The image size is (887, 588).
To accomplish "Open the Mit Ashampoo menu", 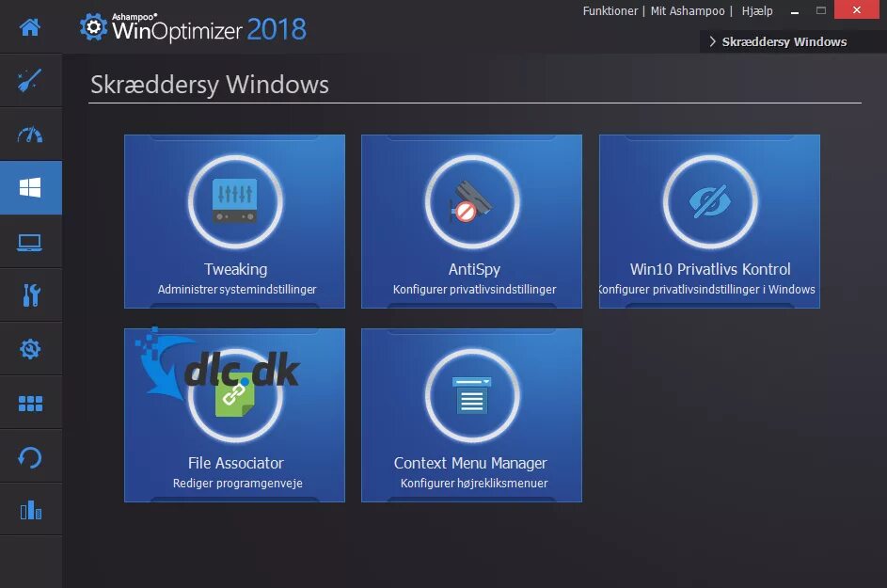I will 688,10.
